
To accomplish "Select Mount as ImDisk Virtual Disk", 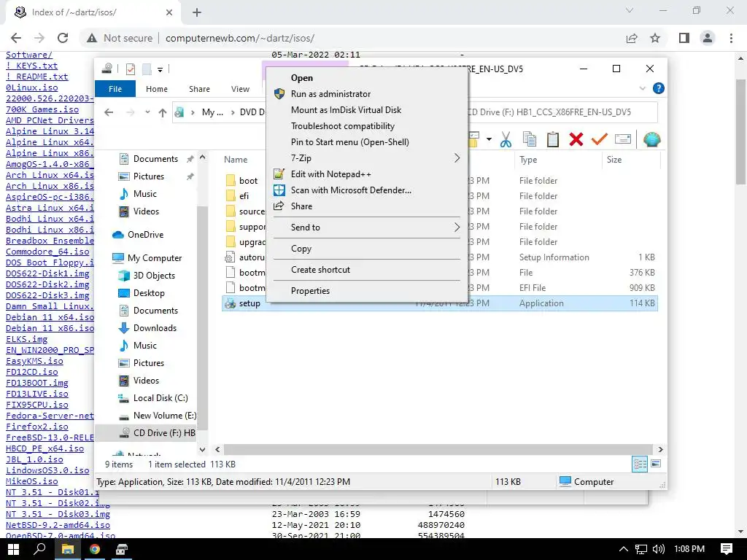I will tap(367, 110).
